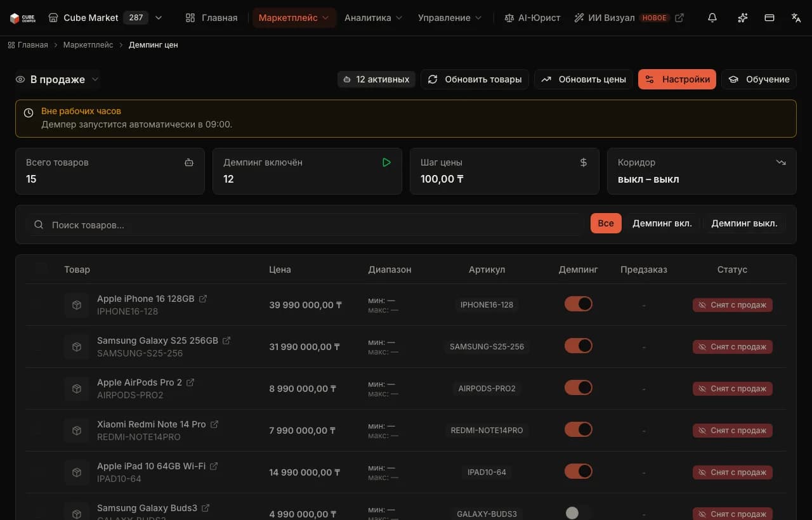The image size is (812, 520).
Task: Open the Cube Market store selector
Action: [105, 18]
